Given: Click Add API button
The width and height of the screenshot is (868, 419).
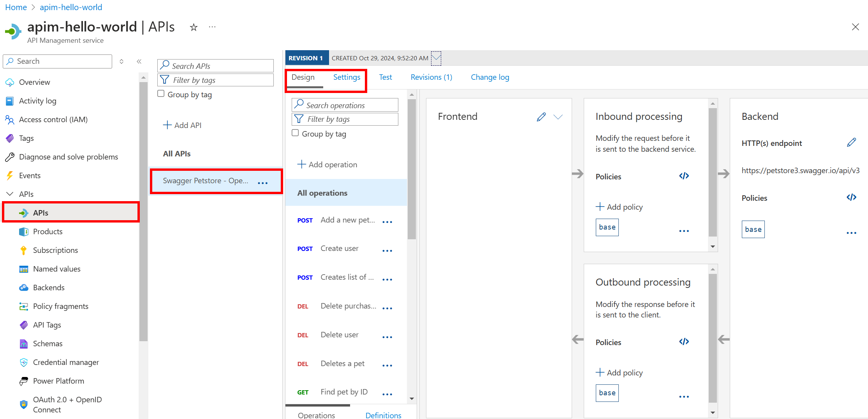Looking at the screenshot, I should (x=182, y=125).
